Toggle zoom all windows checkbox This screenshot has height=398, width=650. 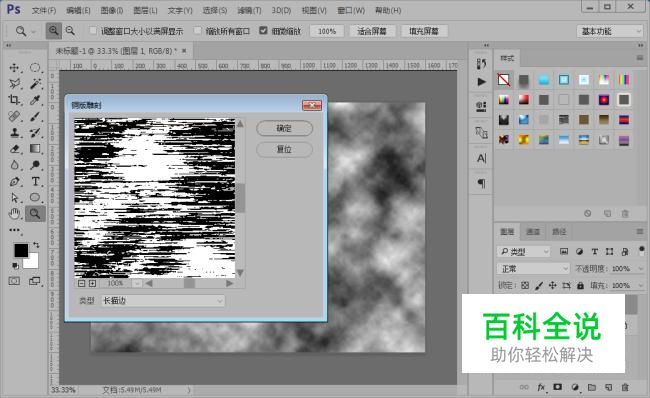(198, 31)
